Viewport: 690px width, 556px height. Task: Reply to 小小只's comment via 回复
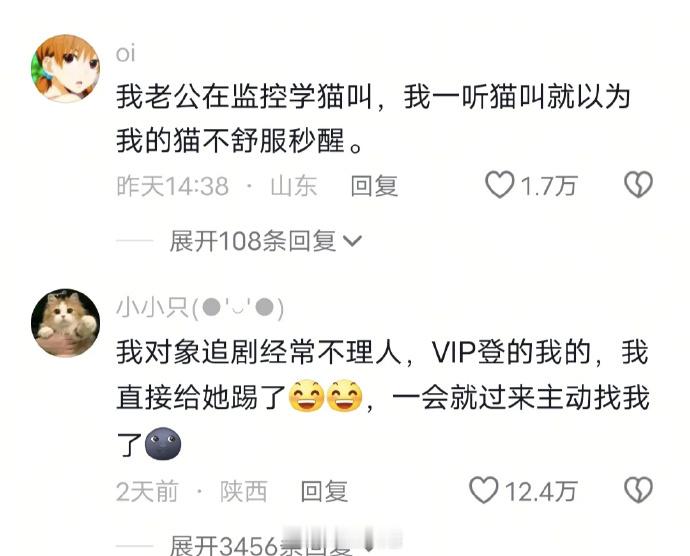coord(324,491)
